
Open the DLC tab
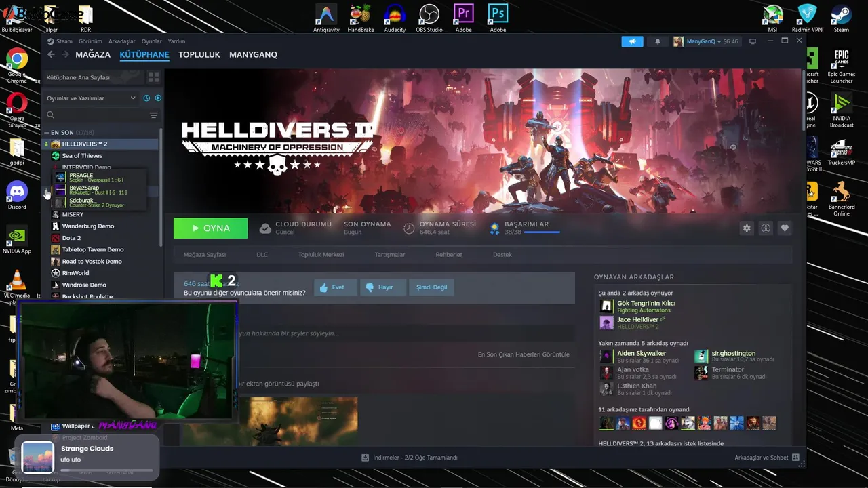(262, 255)
